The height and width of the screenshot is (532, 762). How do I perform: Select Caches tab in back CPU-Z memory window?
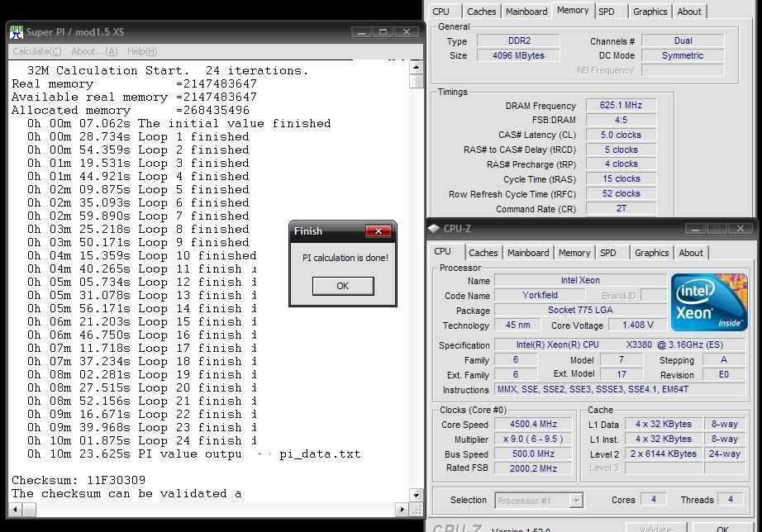pos(482,12)
